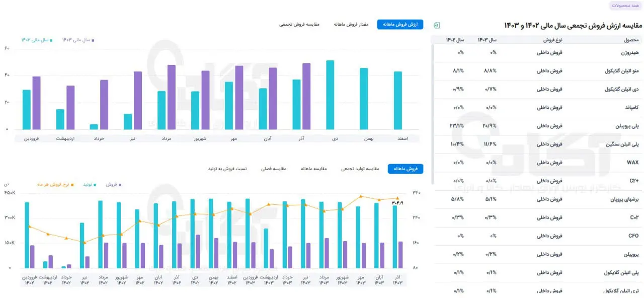This screenshot has height=298, width=644.
Task: Click the دی month bar in the top chart
Action: pyautogui.click(x=330, y=95)
